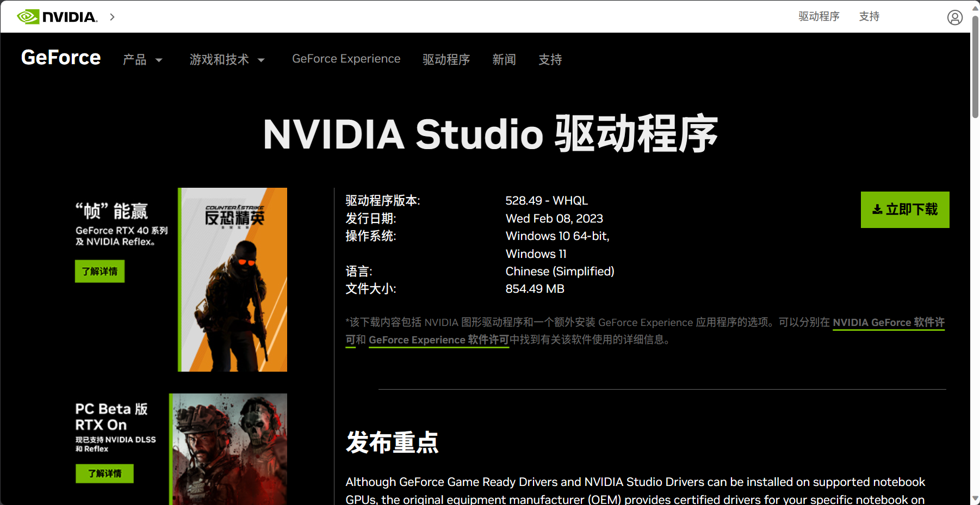
Task: Click the 发布重点 heading
Action: click(x=392, y=442)
